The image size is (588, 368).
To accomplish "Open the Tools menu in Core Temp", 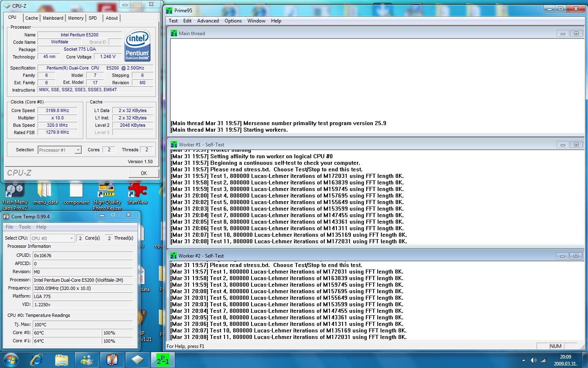I will point(24,227).
